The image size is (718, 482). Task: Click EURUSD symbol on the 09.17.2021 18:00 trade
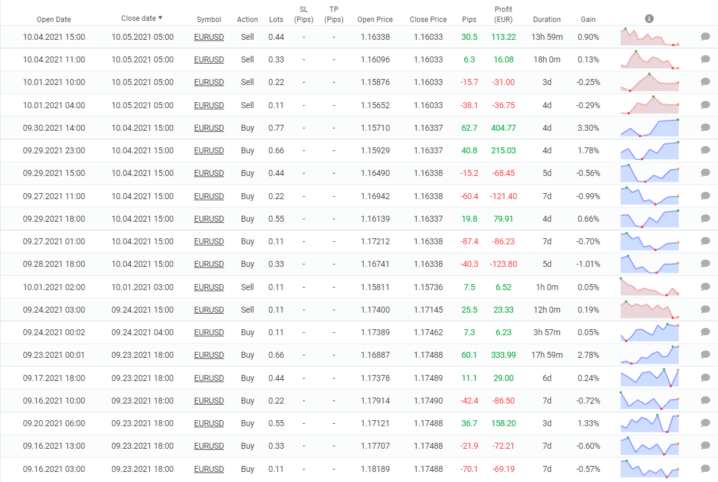click(x=209, y=377)
